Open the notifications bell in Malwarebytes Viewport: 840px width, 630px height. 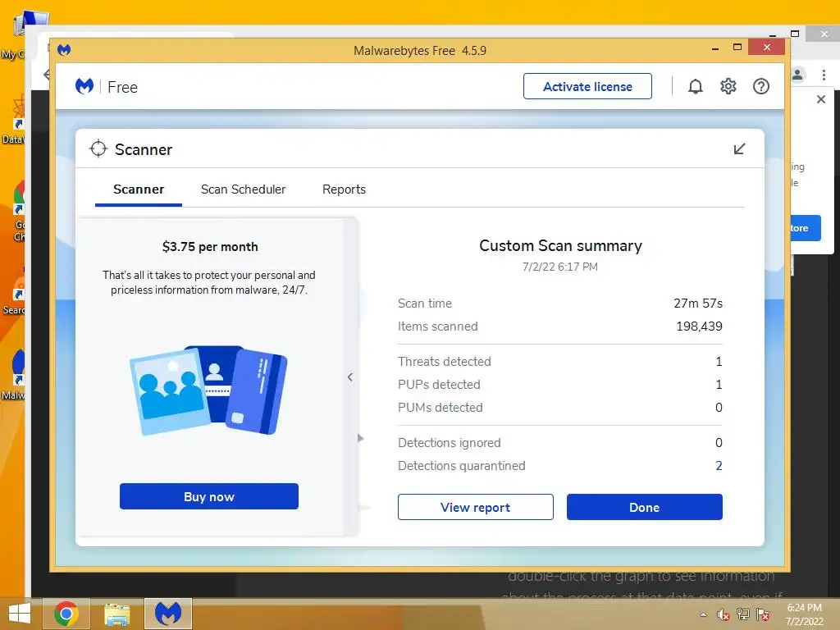tap(695, 86)
